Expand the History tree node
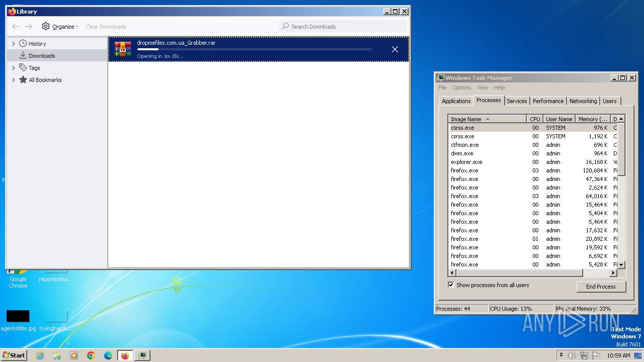This screenshot has height=362, width=644. click(x=14, y=44)
